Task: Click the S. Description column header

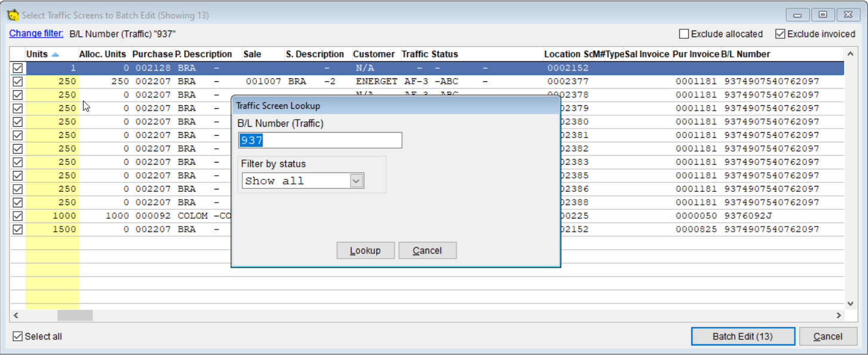Action: (x=315, y=54)
